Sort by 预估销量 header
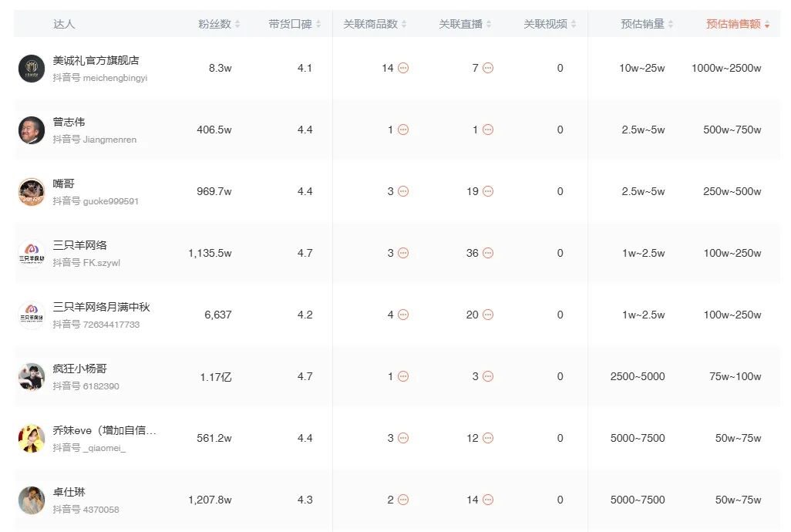Image resolution: width=791 pixels, height=532 pixels. pos(647,24)
